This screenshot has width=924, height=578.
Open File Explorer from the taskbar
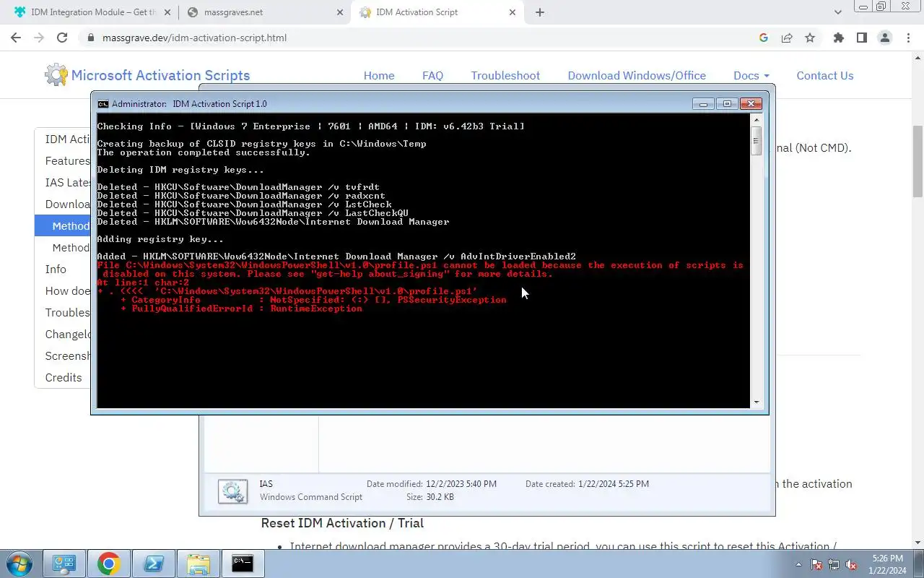(x=199, y=564)
